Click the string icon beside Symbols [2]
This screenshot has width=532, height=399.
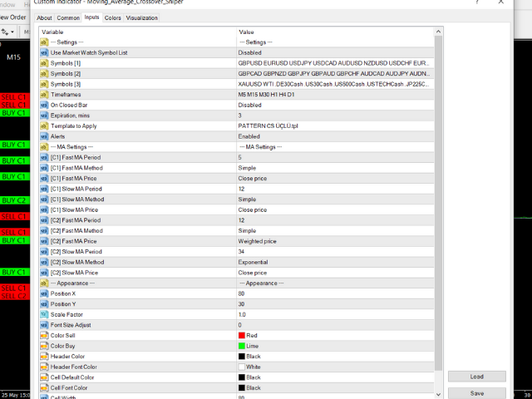coord(44,74)
